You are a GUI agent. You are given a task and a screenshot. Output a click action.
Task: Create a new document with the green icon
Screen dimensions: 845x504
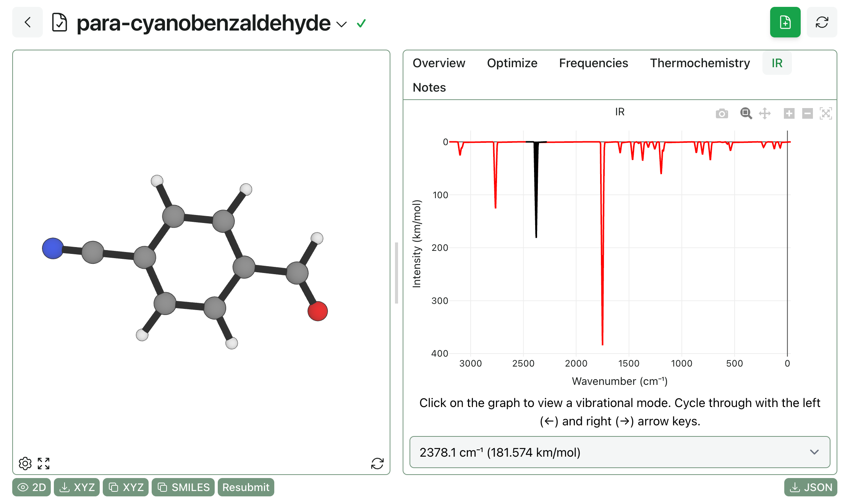point(785,22)
